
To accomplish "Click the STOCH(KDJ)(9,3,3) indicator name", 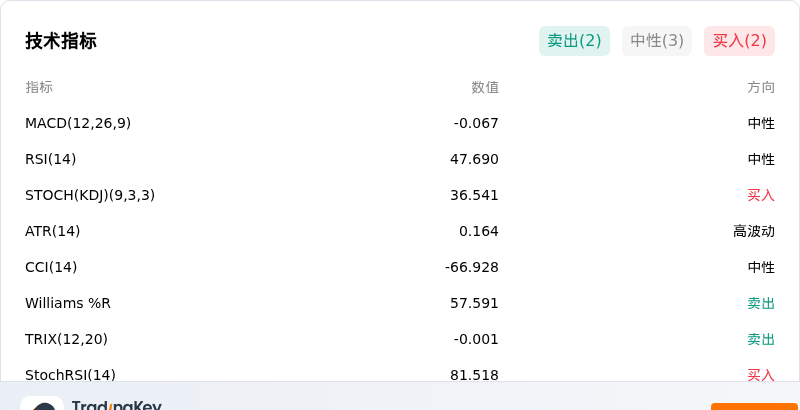I will pyautogui.click(x=90, y=195).
